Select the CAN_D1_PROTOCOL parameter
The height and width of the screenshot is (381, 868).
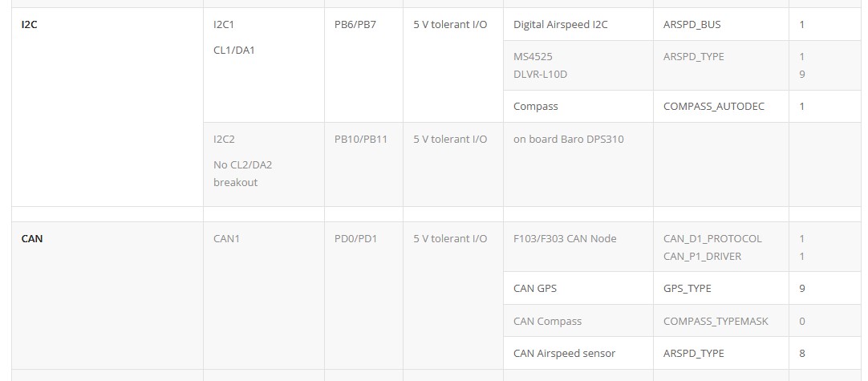coord(712,239)
